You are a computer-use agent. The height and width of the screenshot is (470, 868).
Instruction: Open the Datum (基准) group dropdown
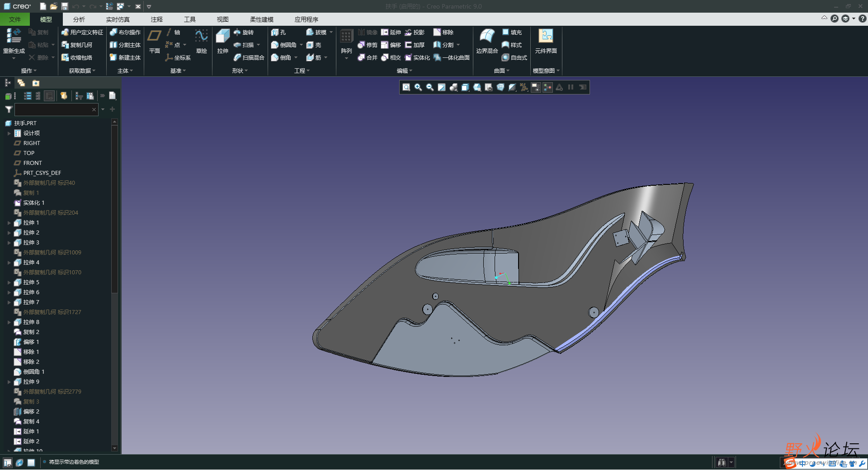(x=178, y=71)
